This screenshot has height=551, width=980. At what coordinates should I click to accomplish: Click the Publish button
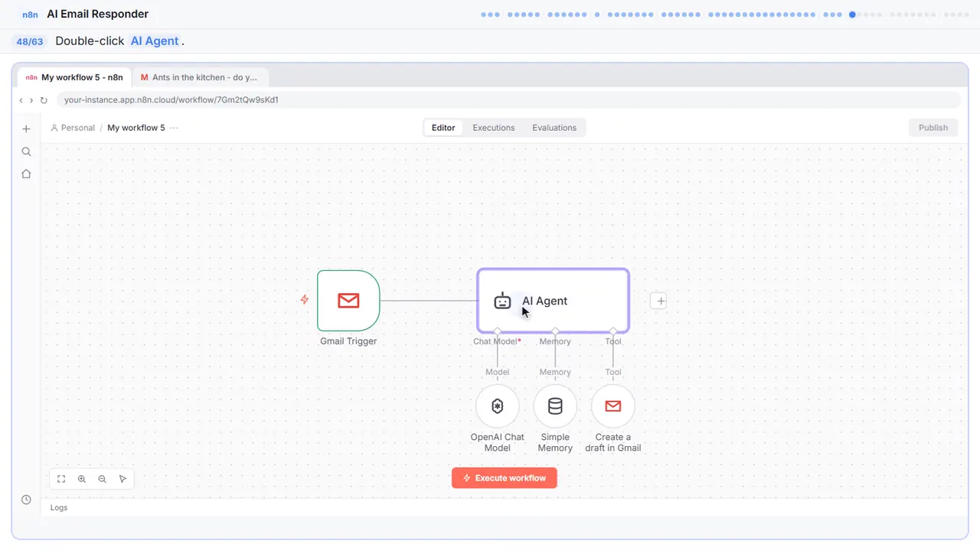[x=933, y=128]
